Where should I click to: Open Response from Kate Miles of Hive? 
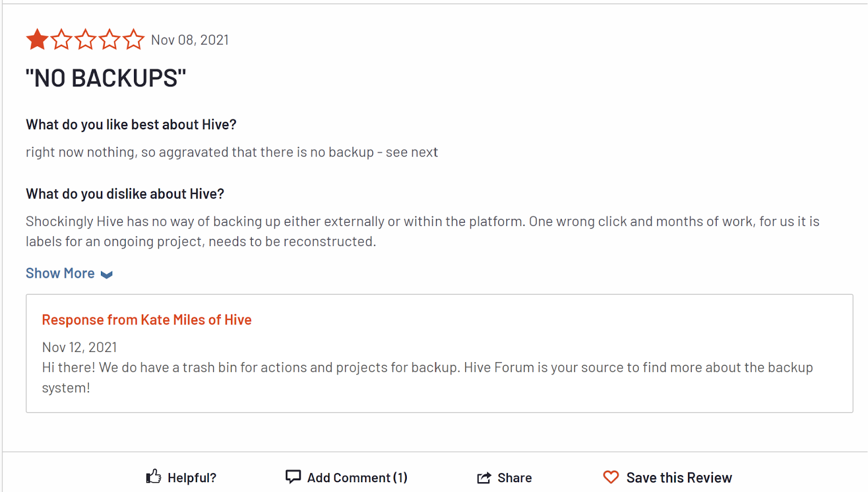[146, 320]
